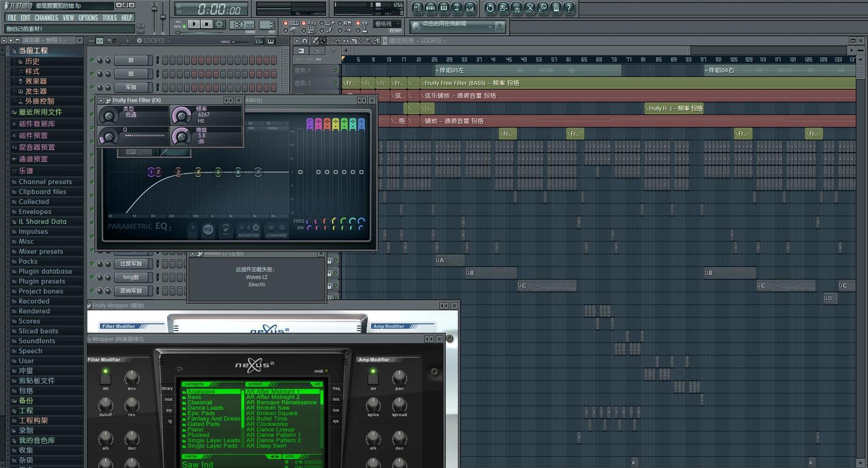
Task: Click the tong鼓 channel button
Action: (x=131, y=277)
